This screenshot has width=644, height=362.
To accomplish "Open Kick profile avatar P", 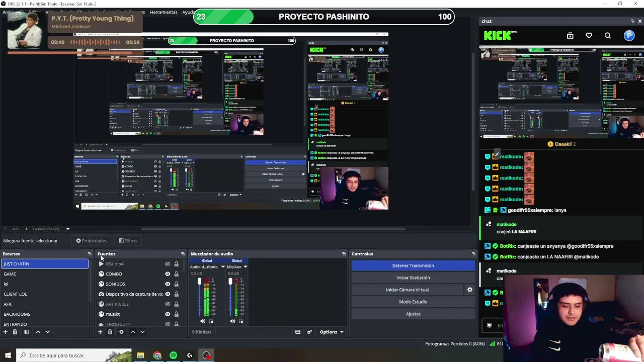I will [629, 36].
